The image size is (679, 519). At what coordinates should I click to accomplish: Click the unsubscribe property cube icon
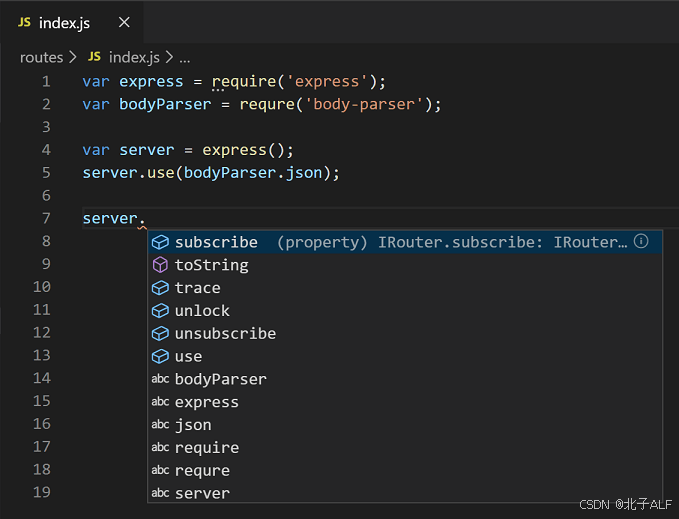tap(160, 334)
